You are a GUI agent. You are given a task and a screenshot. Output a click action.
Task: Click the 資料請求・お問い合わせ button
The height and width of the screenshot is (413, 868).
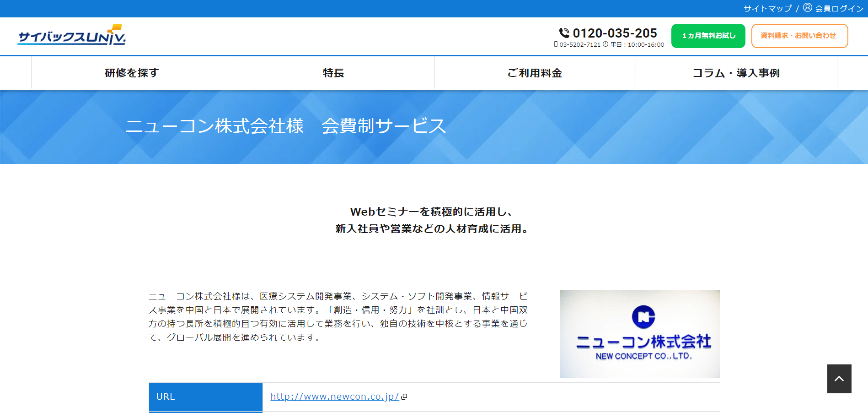(x=800, y=36)
